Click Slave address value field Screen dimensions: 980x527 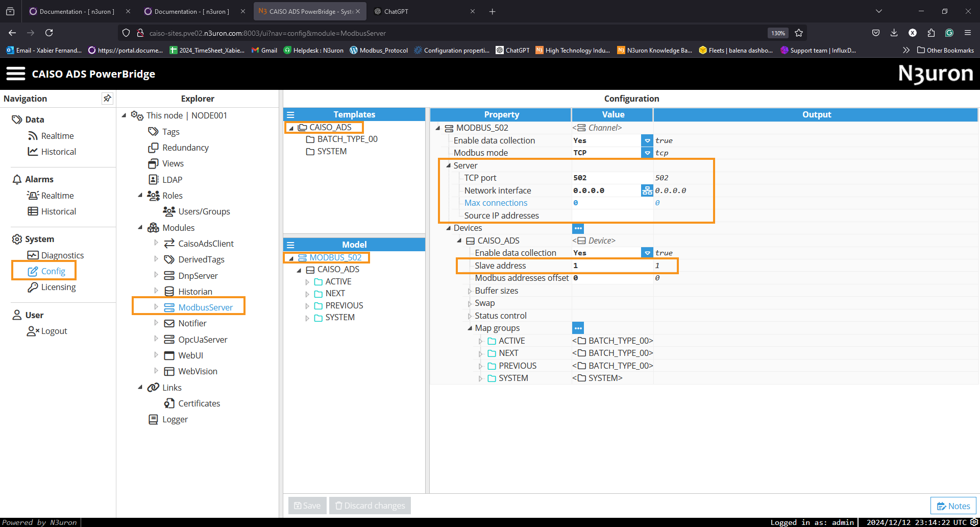click(x=612, y=266)
